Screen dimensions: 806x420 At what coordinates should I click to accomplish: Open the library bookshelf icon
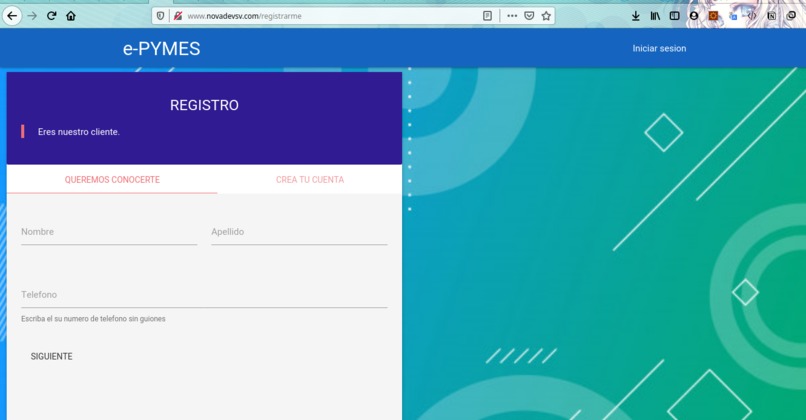[x=655, y=16]
